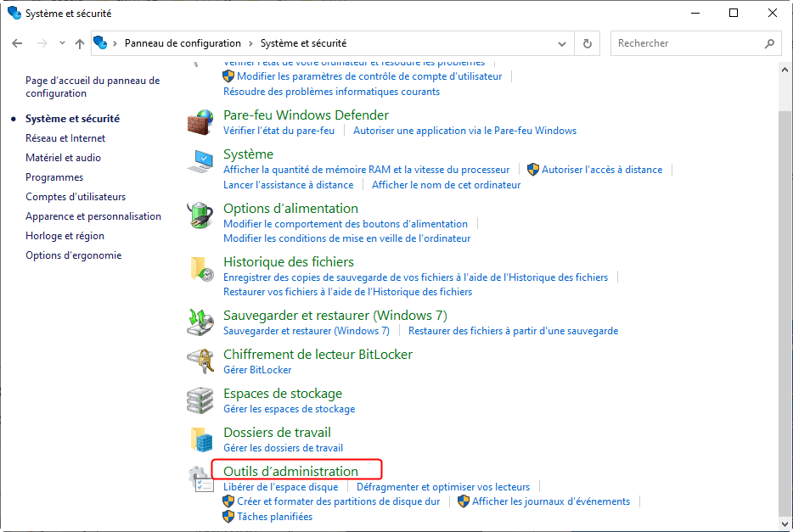Click the Système et sécurité title bar icon
Screen dimensions: 793x532
click(14, 13)
